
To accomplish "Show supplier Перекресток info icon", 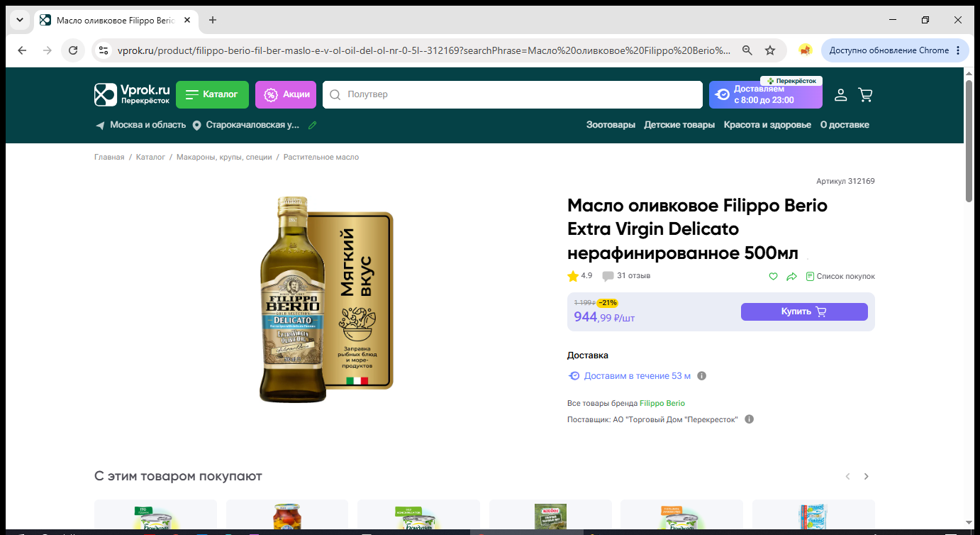I will click(749, 419).
